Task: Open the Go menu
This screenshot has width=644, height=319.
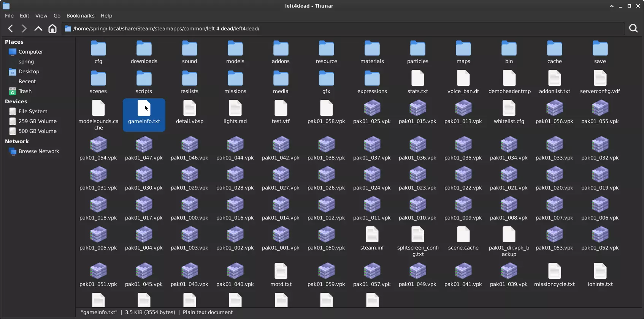Action: point(57,16)
